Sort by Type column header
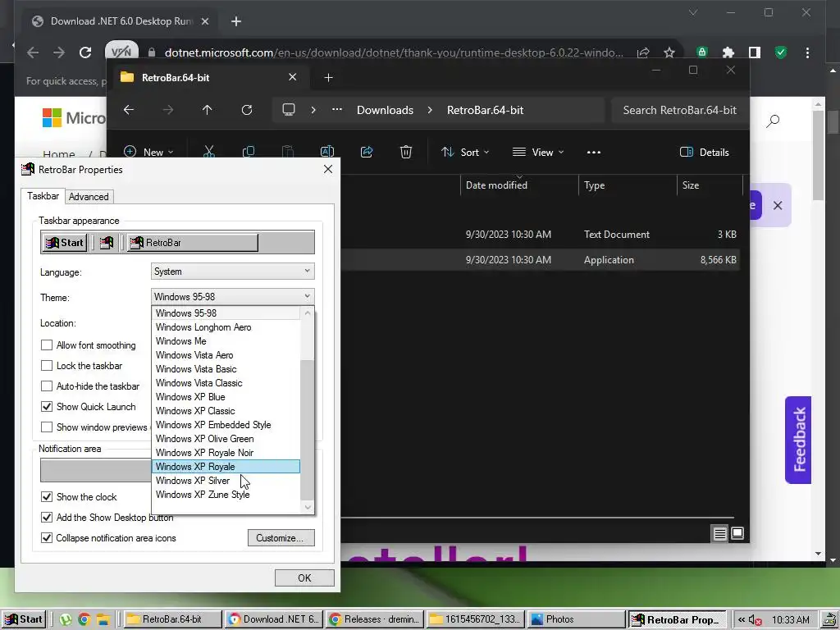840x630 pixels. (x=628, y=185)
